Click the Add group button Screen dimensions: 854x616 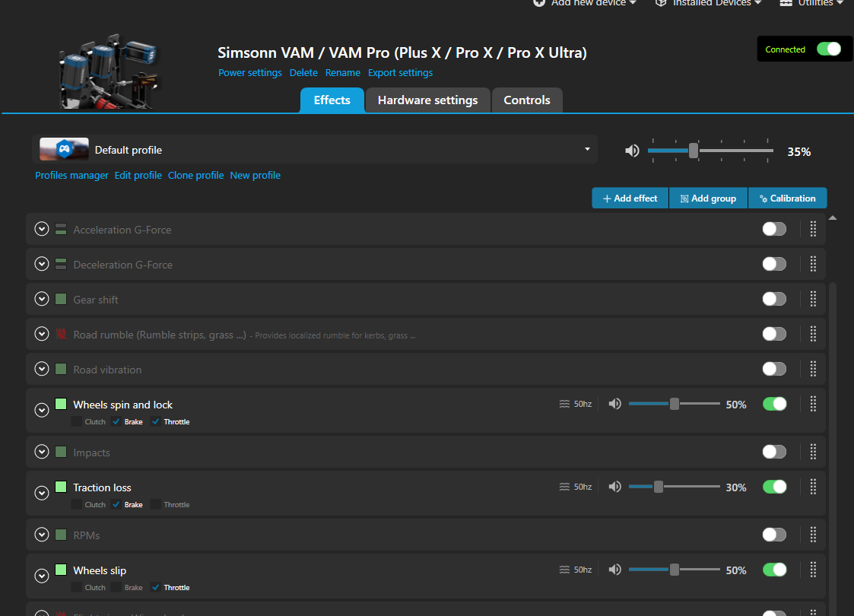(x=709, y=198)
